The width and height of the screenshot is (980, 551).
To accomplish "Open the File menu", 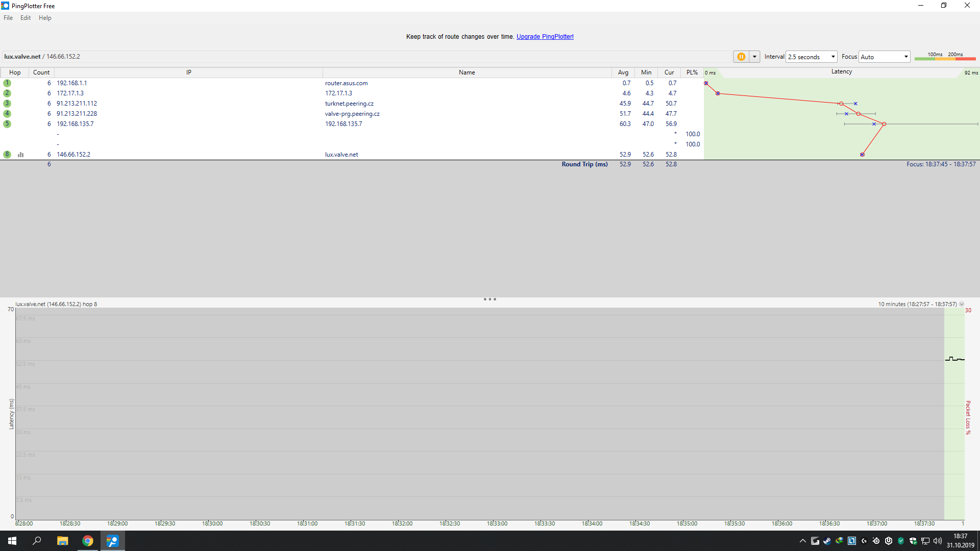I will [x=8, y=18].
